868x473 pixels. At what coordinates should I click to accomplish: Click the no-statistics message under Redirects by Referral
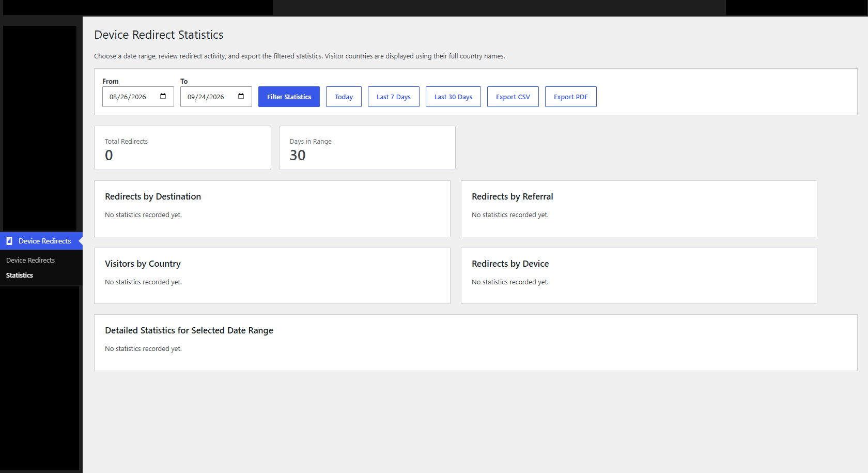(510, 215)
